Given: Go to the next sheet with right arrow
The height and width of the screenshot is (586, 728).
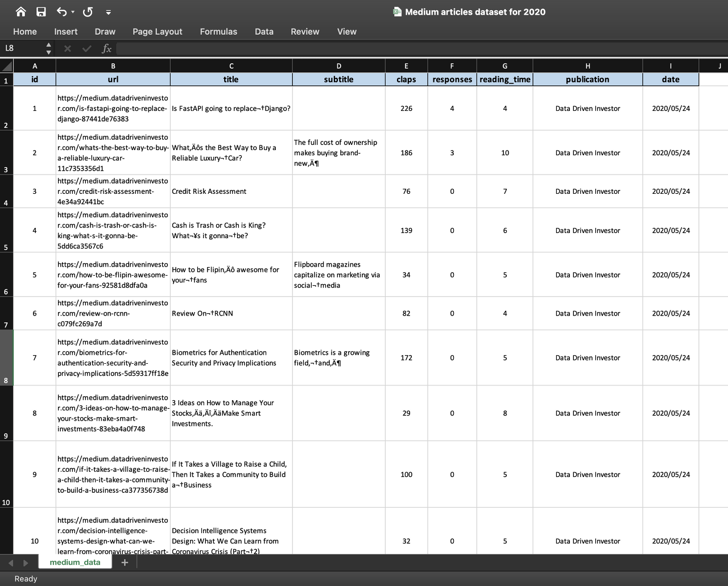Looking at the screenshot, I should point(26,563).
